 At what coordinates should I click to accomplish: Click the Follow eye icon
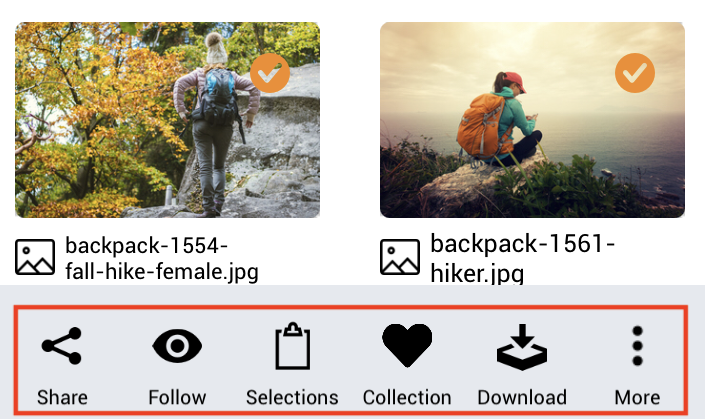point(177,345)
